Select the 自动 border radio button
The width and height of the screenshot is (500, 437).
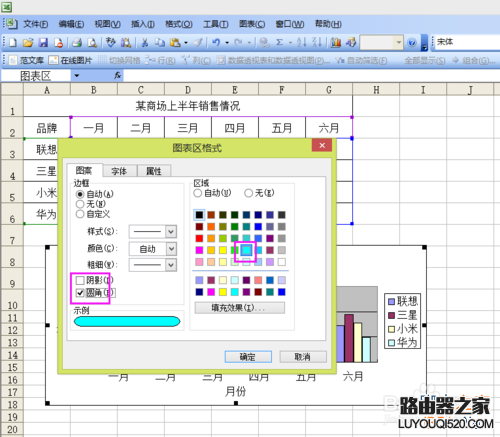click(x=80, y=194)
